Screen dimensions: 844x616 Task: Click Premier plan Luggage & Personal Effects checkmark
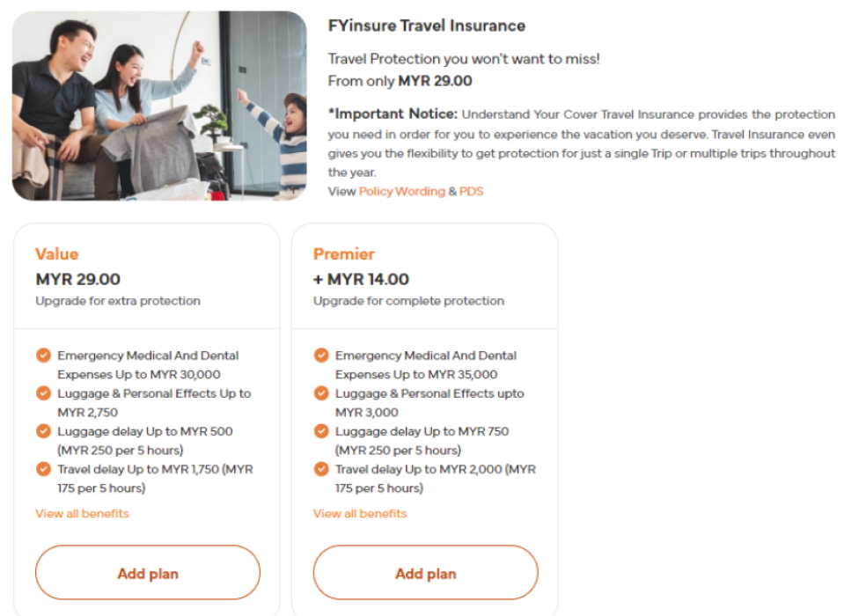(x=321, y=393)
